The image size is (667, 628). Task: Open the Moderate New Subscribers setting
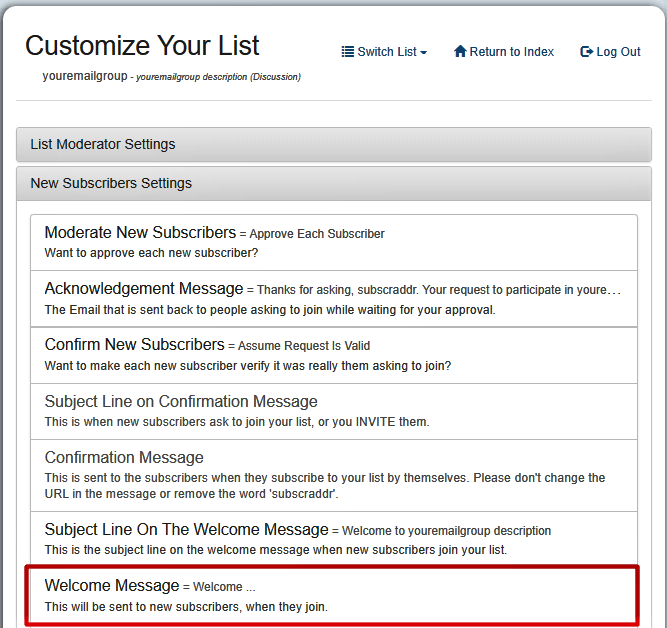334,243
